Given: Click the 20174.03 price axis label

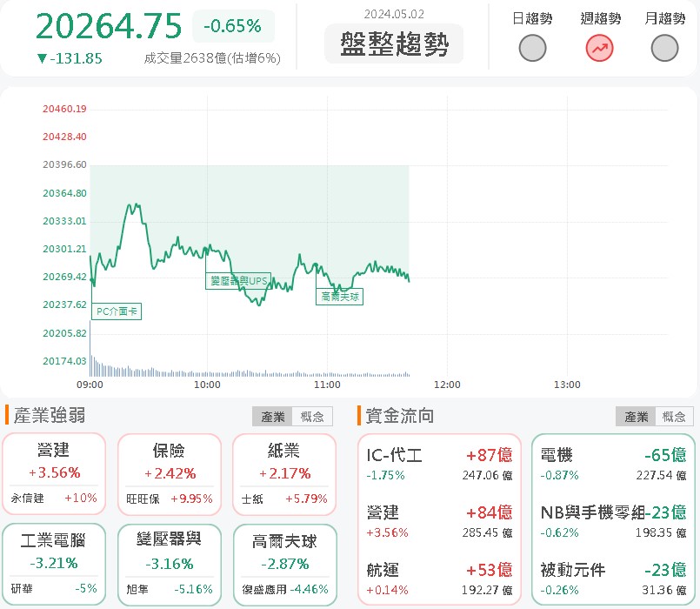Looking at the screenshot, I should click(64, 361).
